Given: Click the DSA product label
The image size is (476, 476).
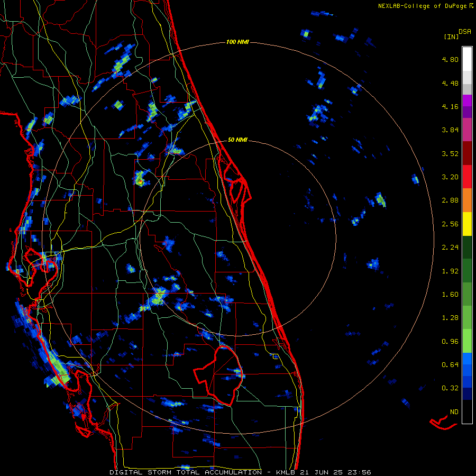Looking at the screenshot, I should tap(465, 32).
